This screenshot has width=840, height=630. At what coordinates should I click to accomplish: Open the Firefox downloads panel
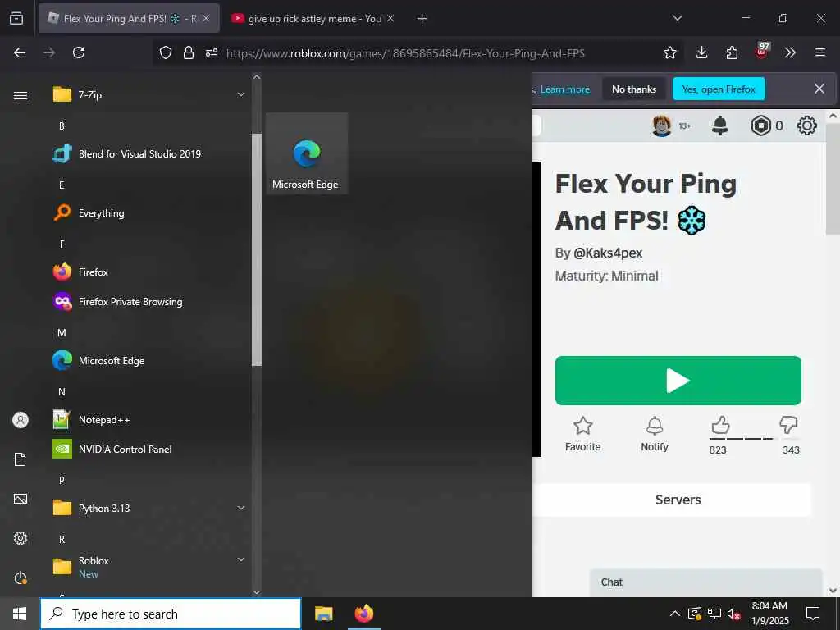(702, 52)
